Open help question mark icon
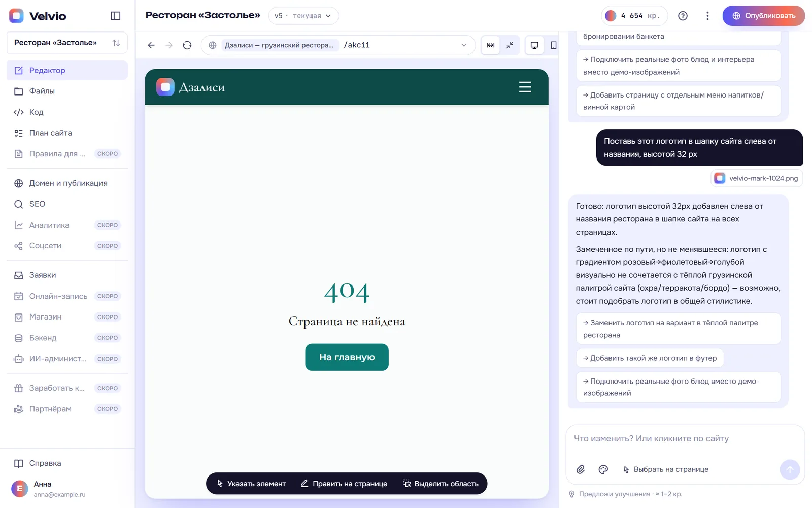Image resolution: width=812 pixels, height=508 pixels. point(683,16)
